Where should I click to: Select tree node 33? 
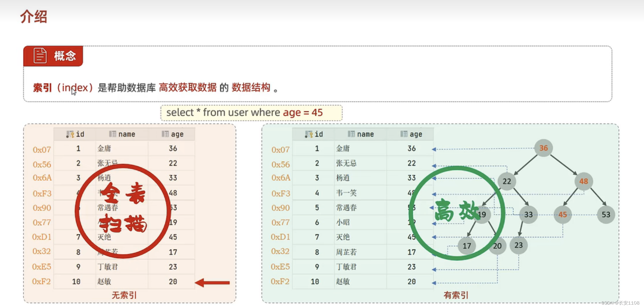(528, 214)
